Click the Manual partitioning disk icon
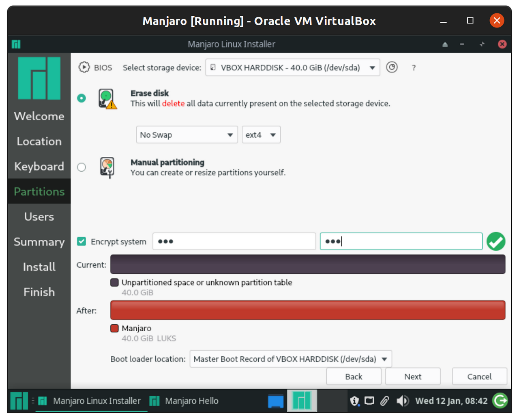The height and width of the screenshot is (420, 519). click(x=107, y=167)
